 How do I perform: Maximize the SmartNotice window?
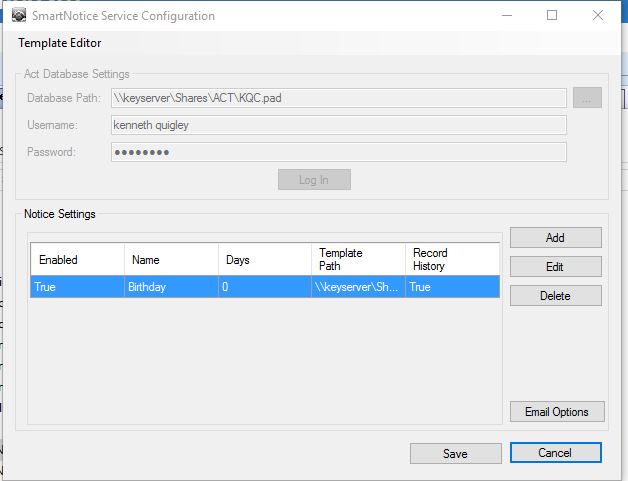[552, 16]
